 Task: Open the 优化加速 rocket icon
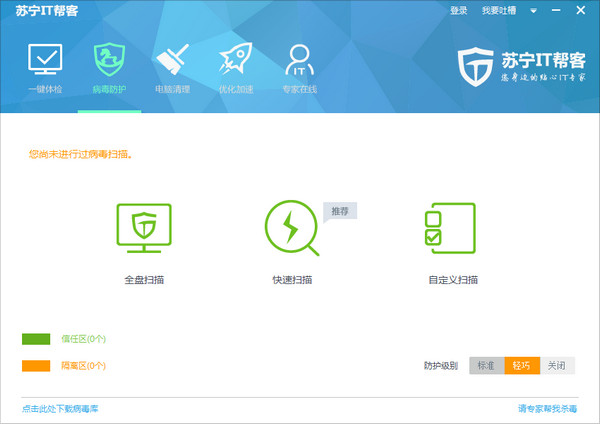click(236, 58)
